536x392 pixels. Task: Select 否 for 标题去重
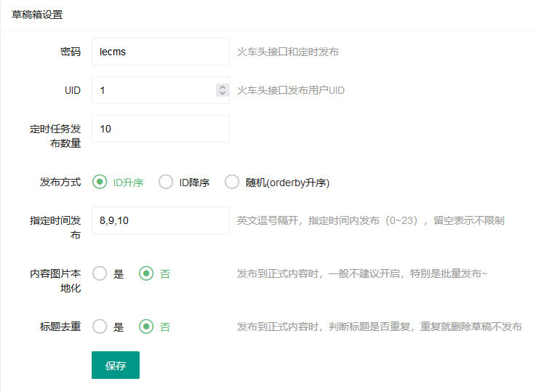pos(146,327)
